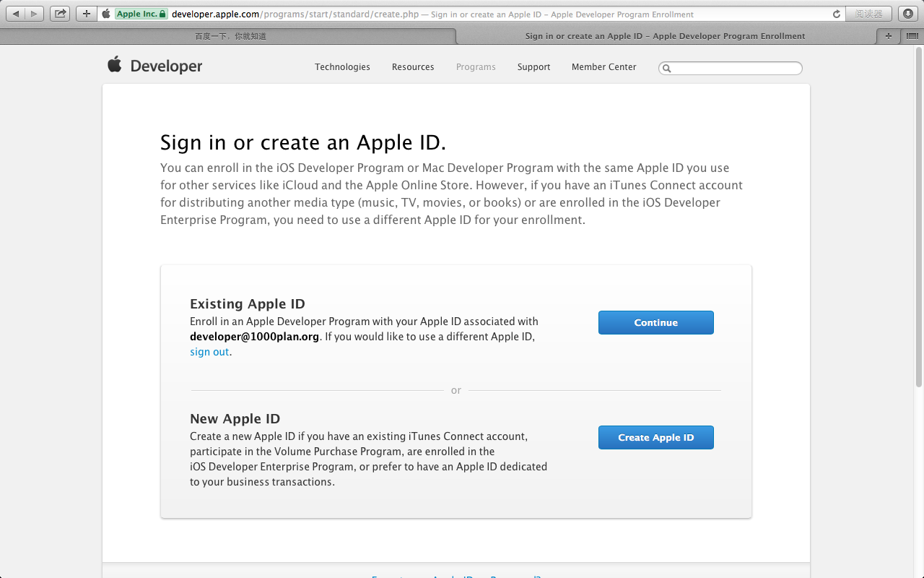This screenshot has height=578, width=924.
Task: Open the Resources menu
Action: (x=413, y=66)
